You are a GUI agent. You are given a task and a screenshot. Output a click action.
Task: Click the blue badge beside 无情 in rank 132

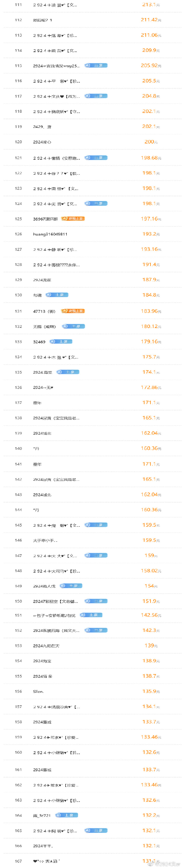tap(74, 326)
